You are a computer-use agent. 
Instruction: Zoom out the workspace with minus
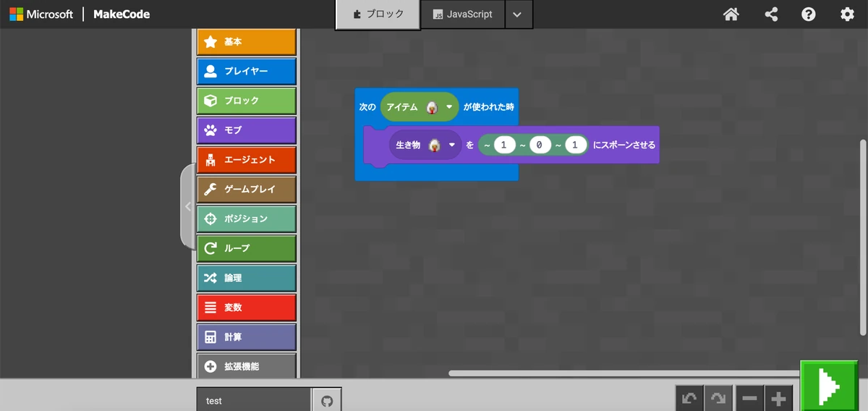pos(749,398)
